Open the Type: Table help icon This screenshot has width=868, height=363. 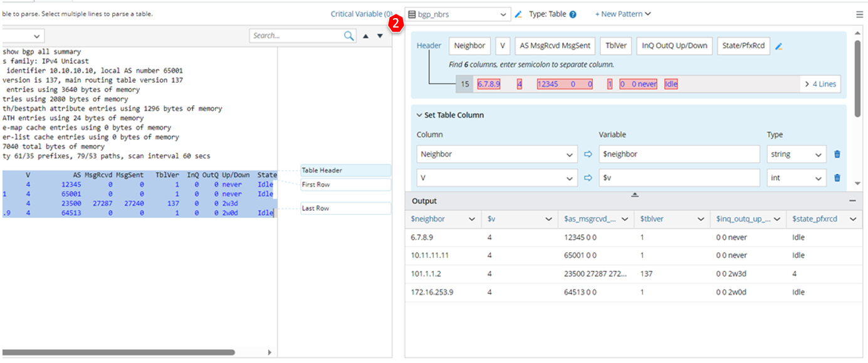573,14
